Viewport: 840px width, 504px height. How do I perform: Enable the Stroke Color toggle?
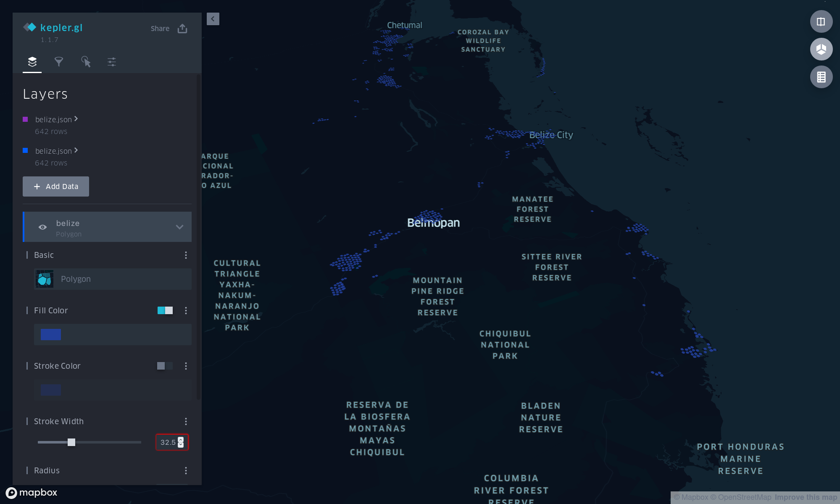click(165, 366)
